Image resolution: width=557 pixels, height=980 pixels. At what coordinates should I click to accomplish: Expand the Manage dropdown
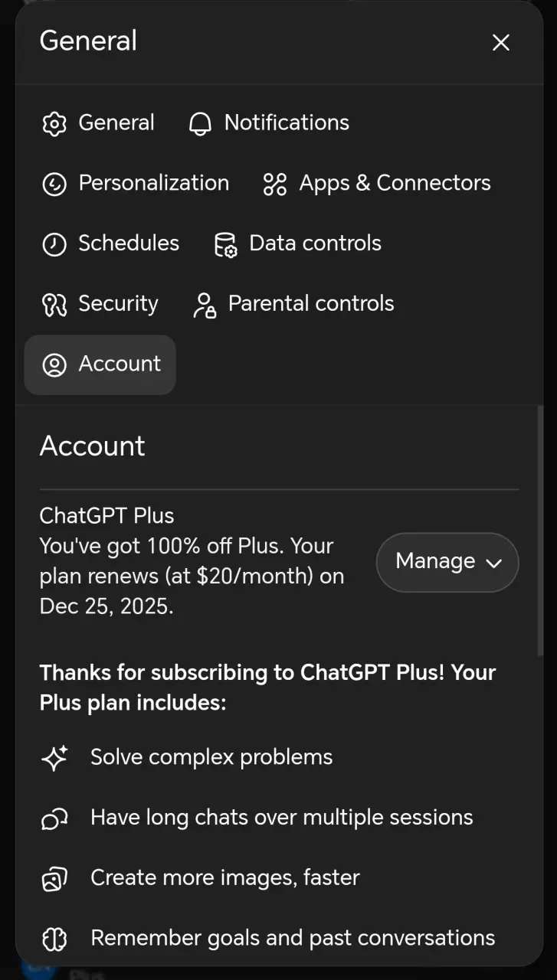pyautogui.click(x=447, y=562)
